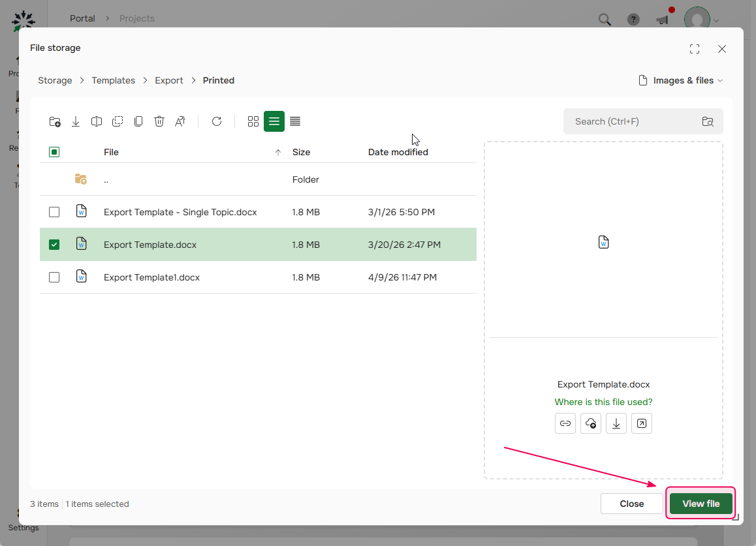This screenshot has width=756, height=546.
Task: Click the folder search icon in search box
Action: coord(707,121)
